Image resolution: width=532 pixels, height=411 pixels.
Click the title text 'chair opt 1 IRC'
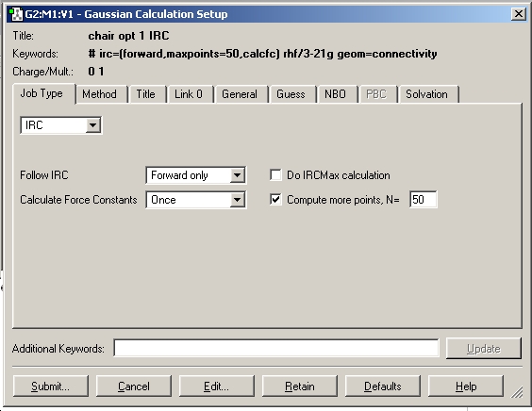128,36
